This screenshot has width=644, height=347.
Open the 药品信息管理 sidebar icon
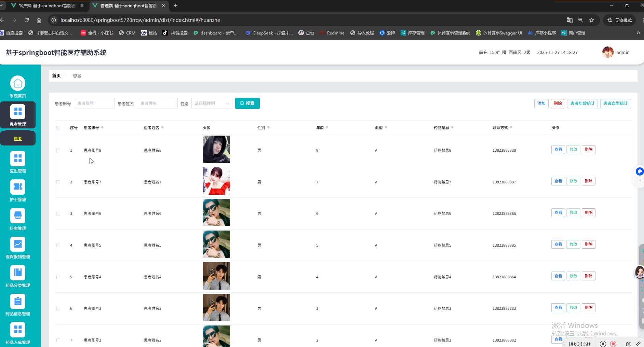click(x=18, y=302)
